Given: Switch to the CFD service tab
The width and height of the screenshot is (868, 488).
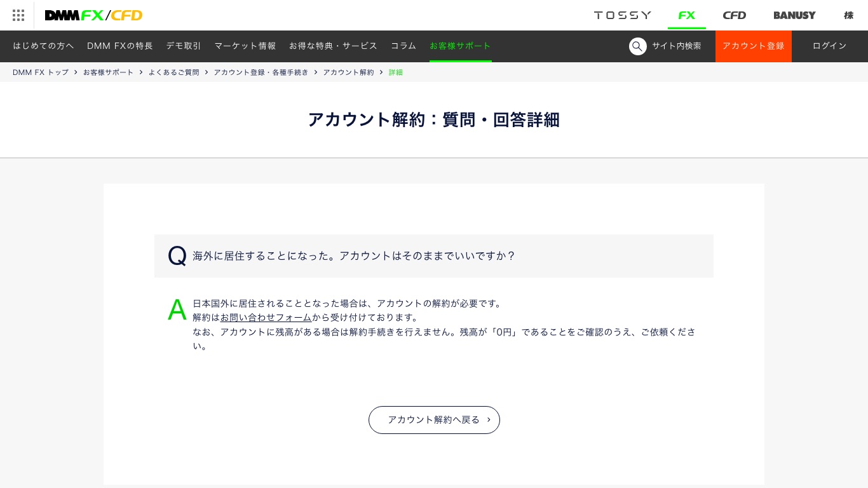Looking at the screenshot, I should [734, 15].
